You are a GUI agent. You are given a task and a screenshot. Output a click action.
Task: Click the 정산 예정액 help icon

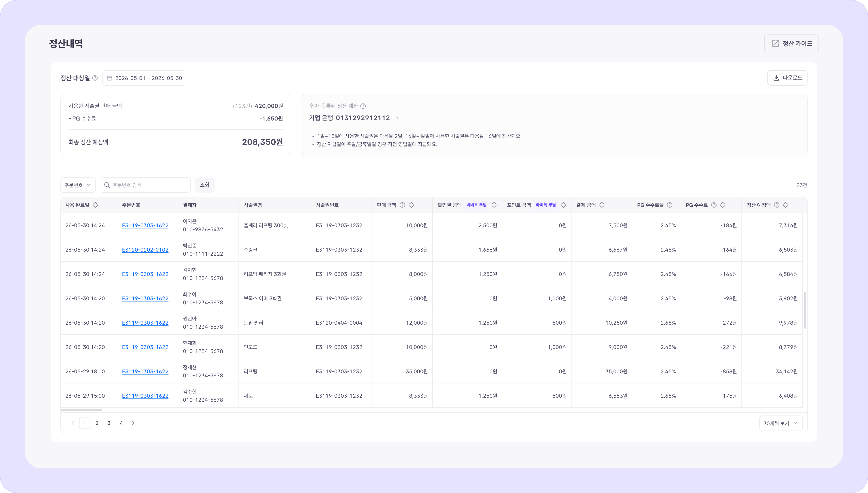pyautogui.click(x=777, y=205)
